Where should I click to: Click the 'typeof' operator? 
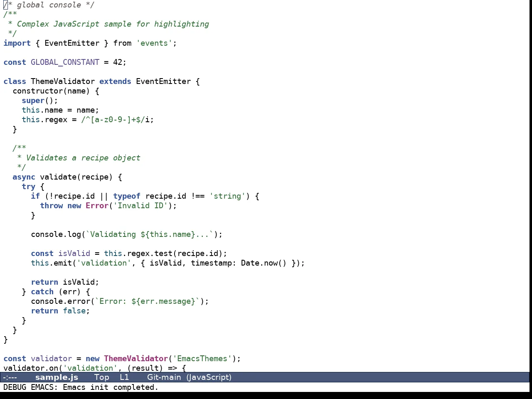click(127, 196)
